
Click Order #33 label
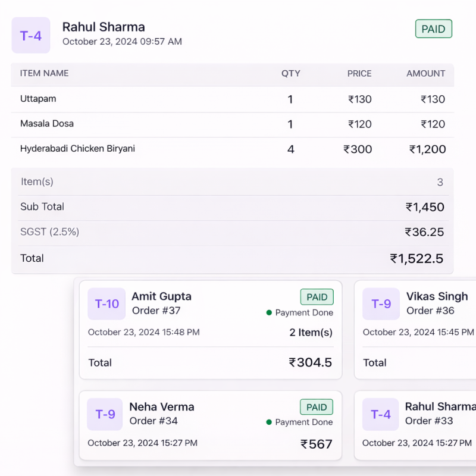click(x=429, y=421)
